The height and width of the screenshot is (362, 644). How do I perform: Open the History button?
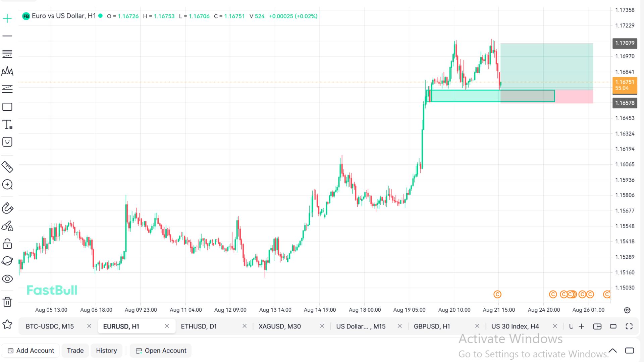106,351
